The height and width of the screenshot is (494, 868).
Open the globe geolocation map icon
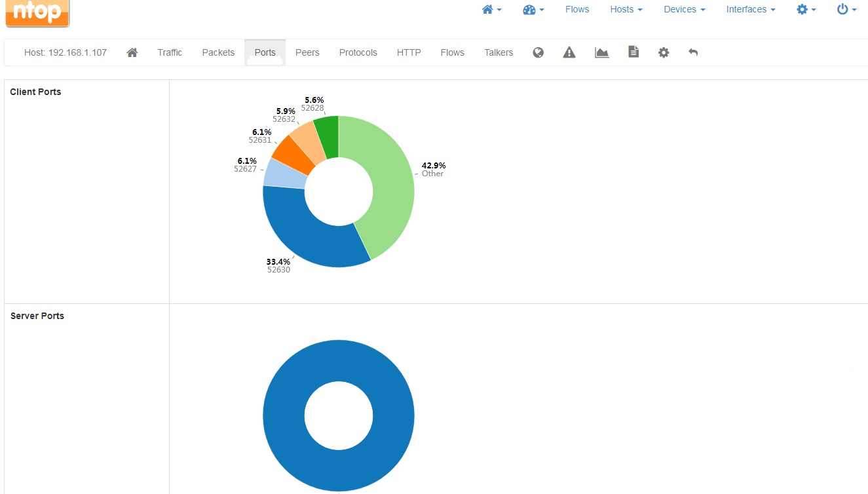[538, 52]
